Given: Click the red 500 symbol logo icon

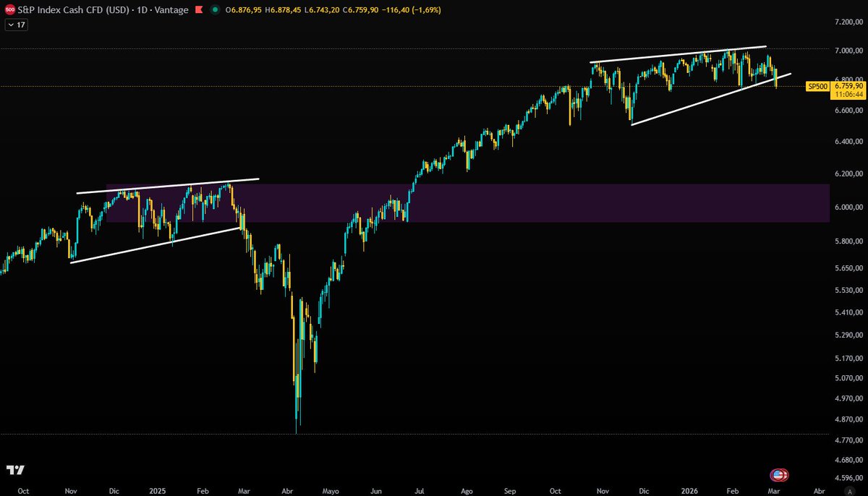Looking at the screenshot, I should click(x=9, y=9).
